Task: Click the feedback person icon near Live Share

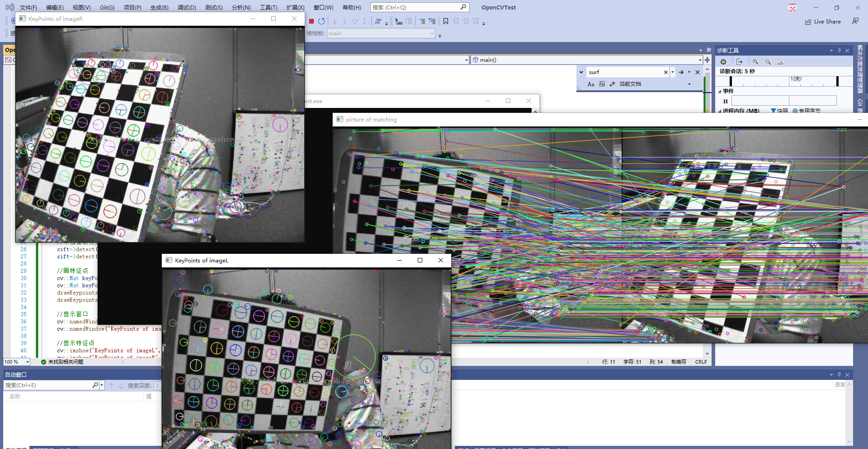Action: (x=855, y=21)
